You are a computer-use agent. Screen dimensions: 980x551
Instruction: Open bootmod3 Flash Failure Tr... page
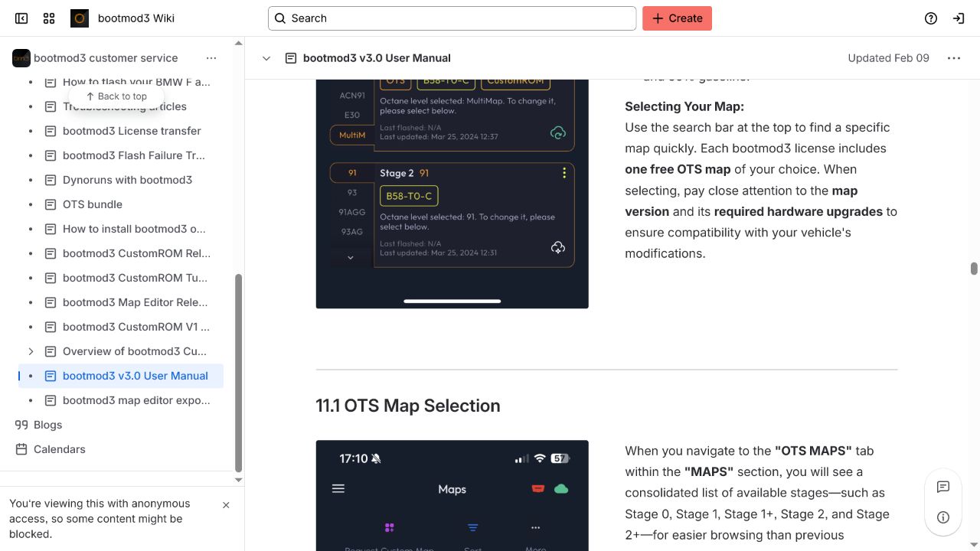pos(134,155)
